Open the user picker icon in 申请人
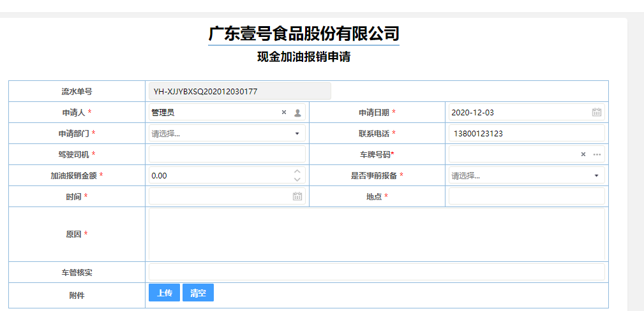 (x=298, y=112)
